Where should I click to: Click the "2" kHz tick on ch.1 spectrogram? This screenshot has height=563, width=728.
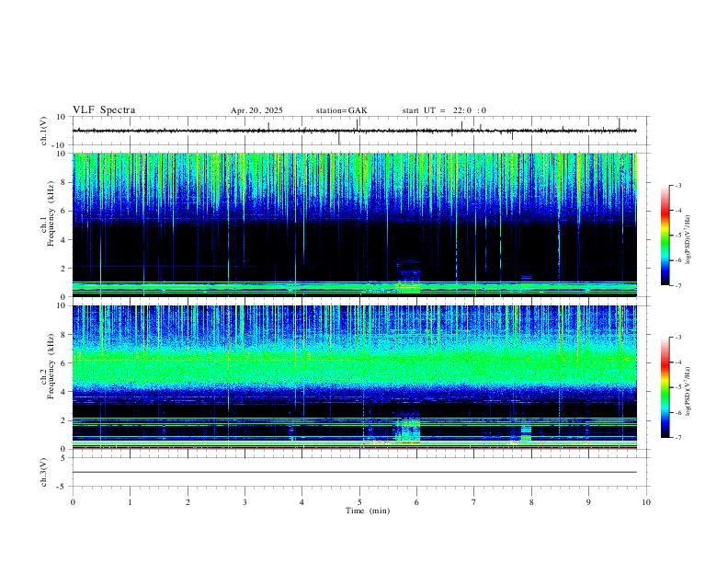tap(64, 269)
